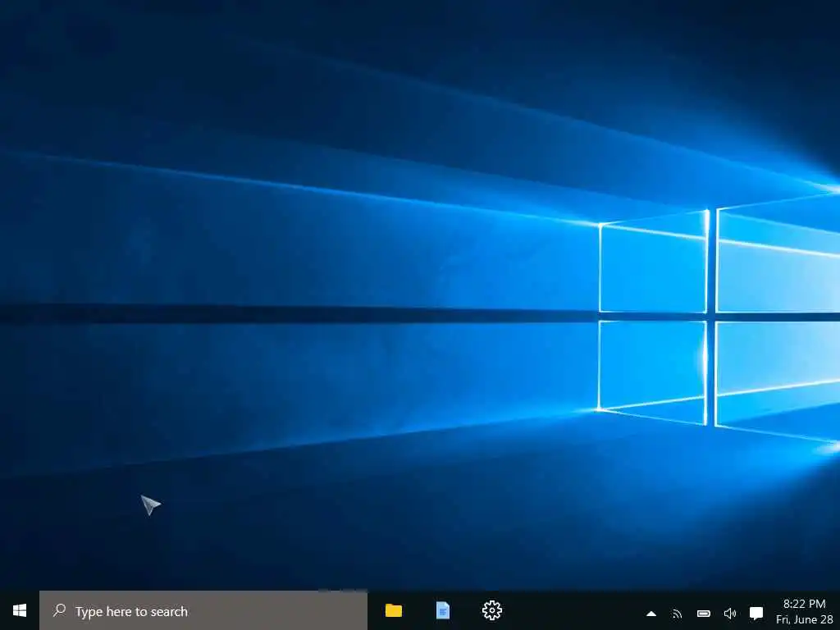Open the Action Center notifications icon

[756, 614]
